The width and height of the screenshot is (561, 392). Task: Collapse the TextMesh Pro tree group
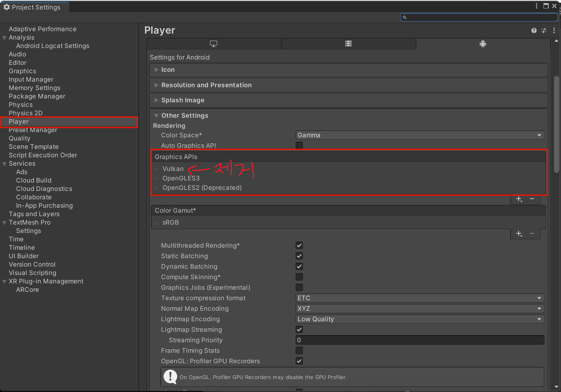tap(5, 223)
